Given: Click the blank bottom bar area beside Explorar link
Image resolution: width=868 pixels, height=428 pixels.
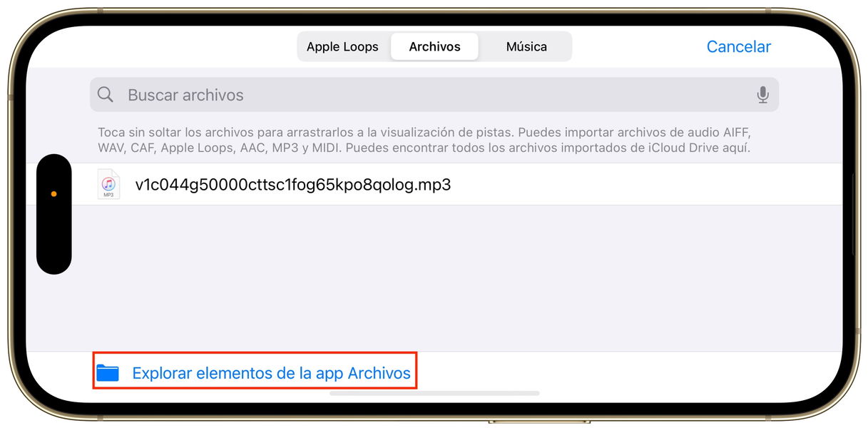Looking at the screenshot, I should click(628, 371).
